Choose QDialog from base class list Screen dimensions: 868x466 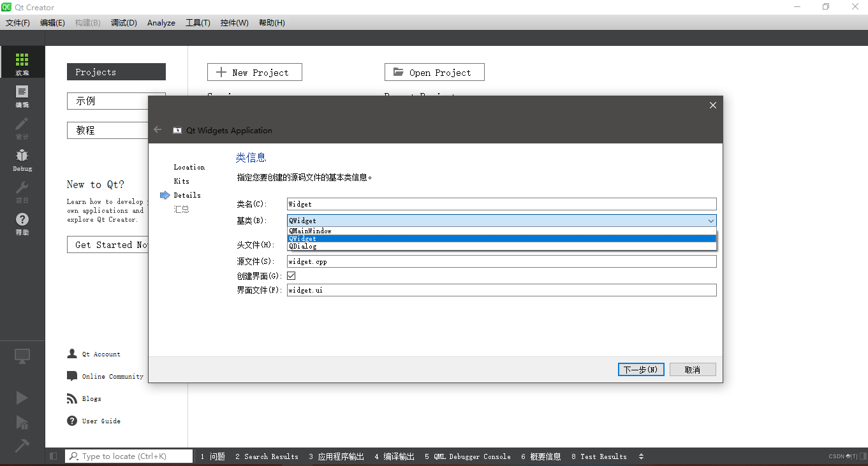point(501,246)
